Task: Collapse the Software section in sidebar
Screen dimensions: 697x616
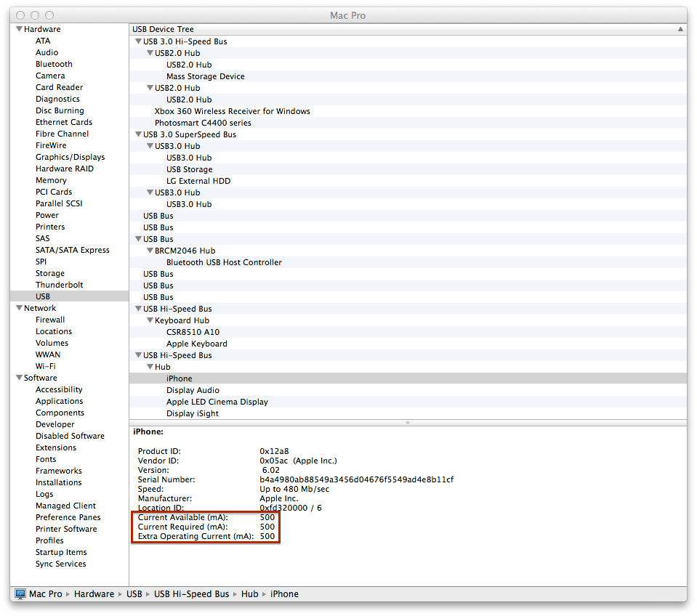Action: coord(19,378)
